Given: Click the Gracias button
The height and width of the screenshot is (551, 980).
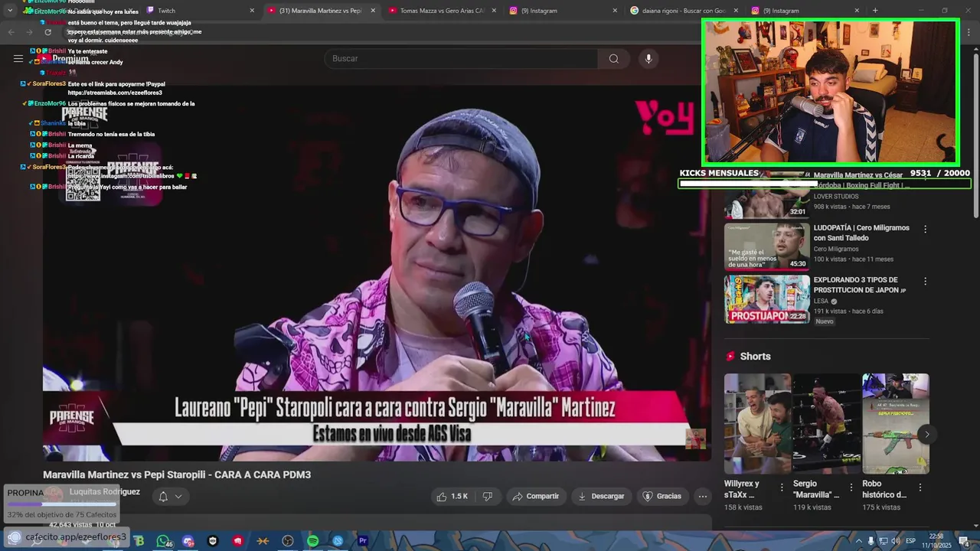Looking at the screenshot, I should pyautogui.click(x=661, y=497).
